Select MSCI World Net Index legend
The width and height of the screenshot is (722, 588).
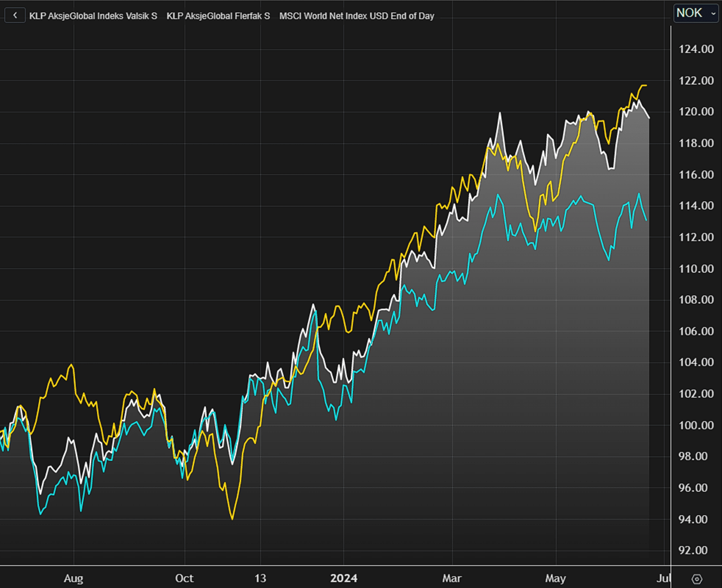click(x=357, y=16)
